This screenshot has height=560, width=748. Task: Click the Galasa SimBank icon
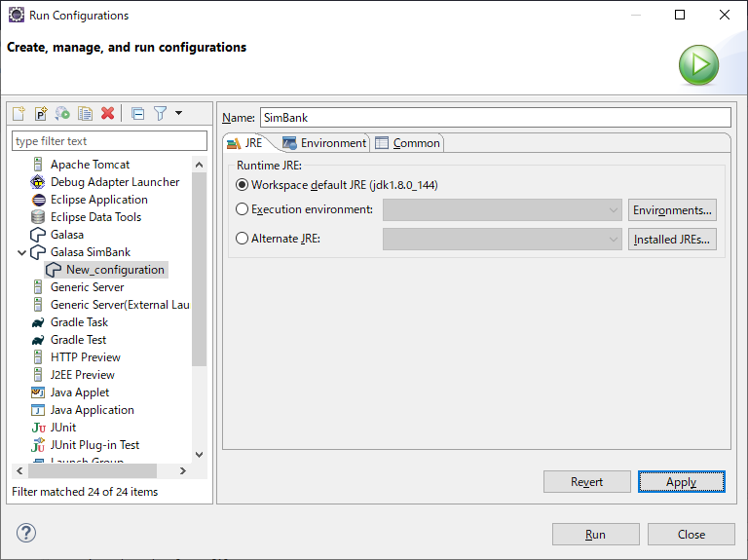click(38, 252)
